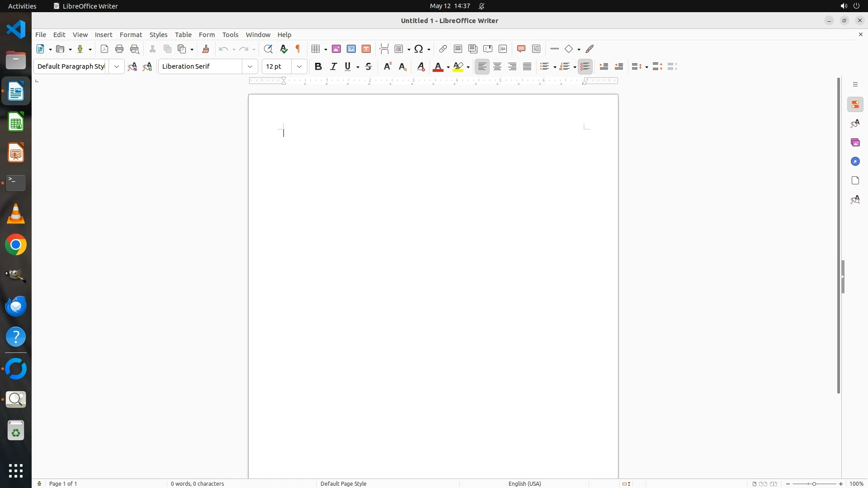Click English (USA) language in status bar
Image resolution: width=868 pixels, height=488 pixels.
[x=524, y=483]
